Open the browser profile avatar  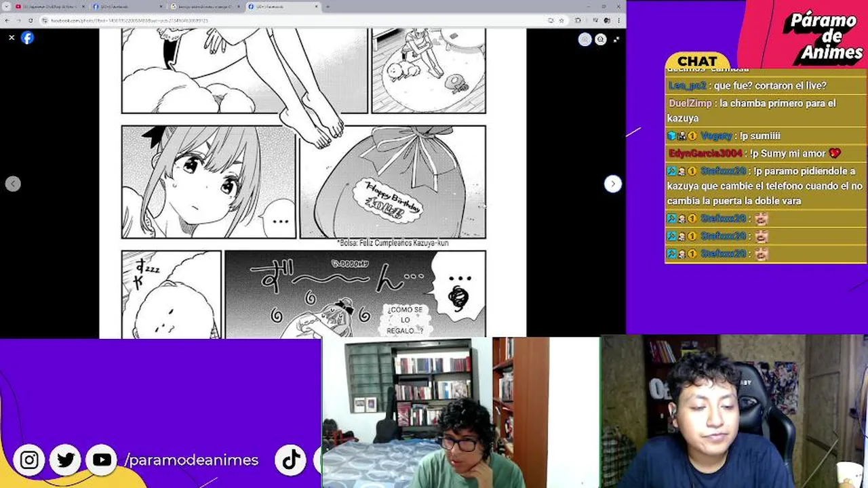pyautogui.click(x=606, y=21)
